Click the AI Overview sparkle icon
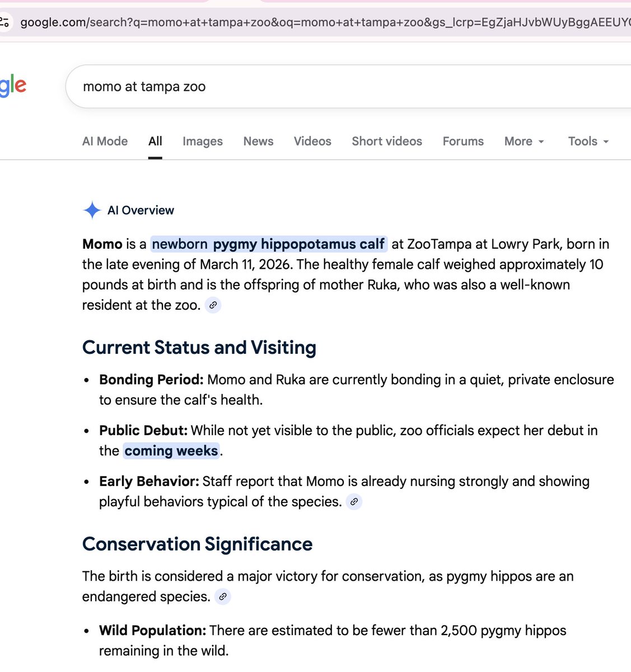Image resolution: width=631 pixels, height=672 pixels. (x=92, y=211)
